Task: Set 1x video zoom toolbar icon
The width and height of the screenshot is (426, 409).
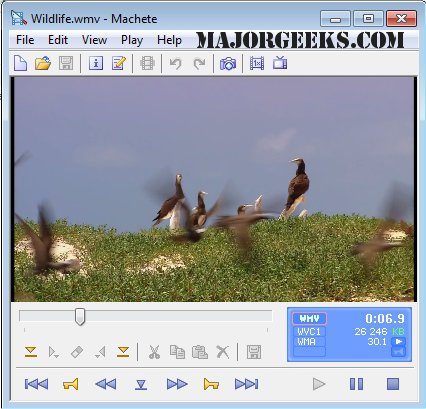Action: coord(257,63)
